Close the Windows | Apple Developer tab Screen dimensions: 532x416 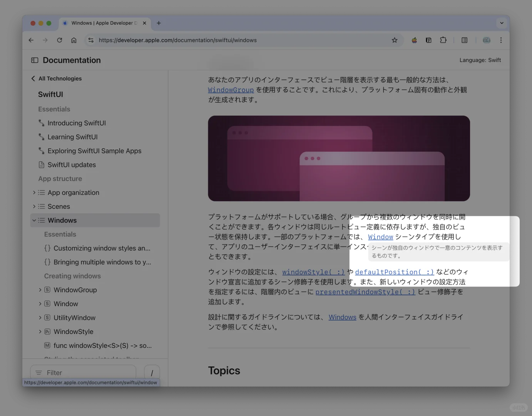144,23
